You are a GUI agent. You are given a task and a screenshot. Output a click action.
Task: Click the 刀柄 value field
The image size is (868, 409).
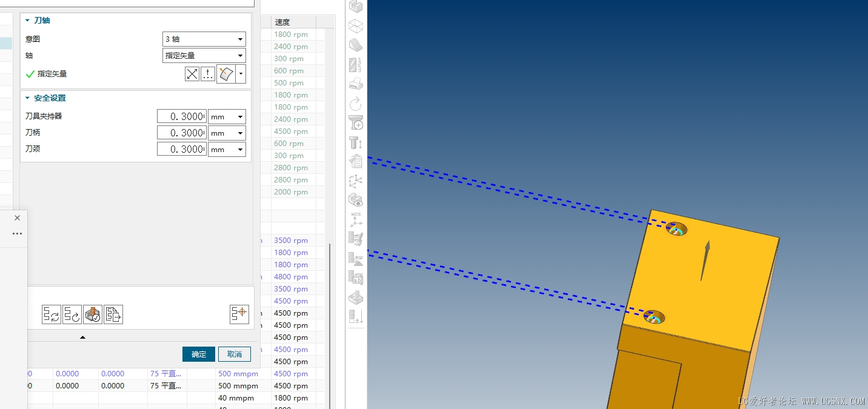click(x=182, y=133)
